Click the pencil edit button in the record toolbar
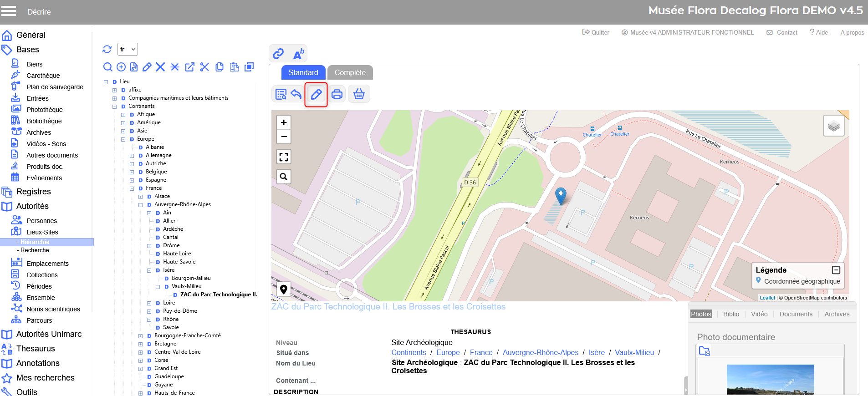 pyautogui.click(x=316, y=94)
